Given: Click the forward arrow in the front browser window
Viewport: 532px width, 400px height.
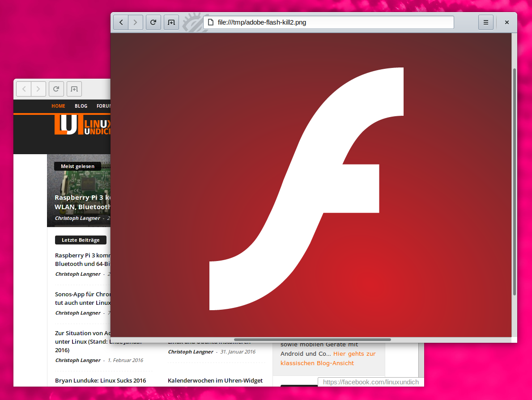Looking at the screenshot, I should pos(136,22).
